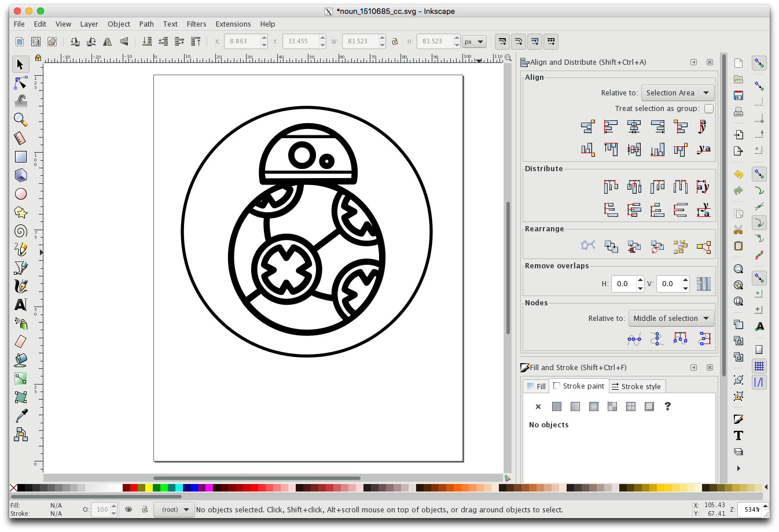Select the Gradient tool
Image resolution: width=779 pixels, height=532 pixels.
20,379
